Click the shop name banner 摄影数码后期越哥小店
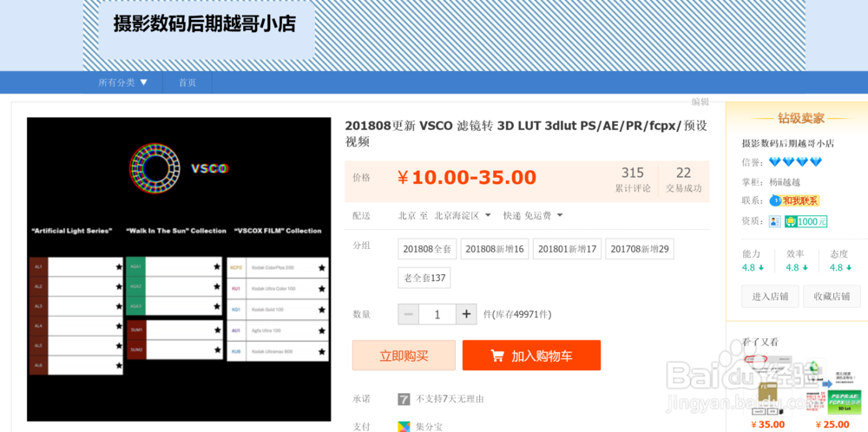This screenshot has width=868, height=432. tap(205, 23)
